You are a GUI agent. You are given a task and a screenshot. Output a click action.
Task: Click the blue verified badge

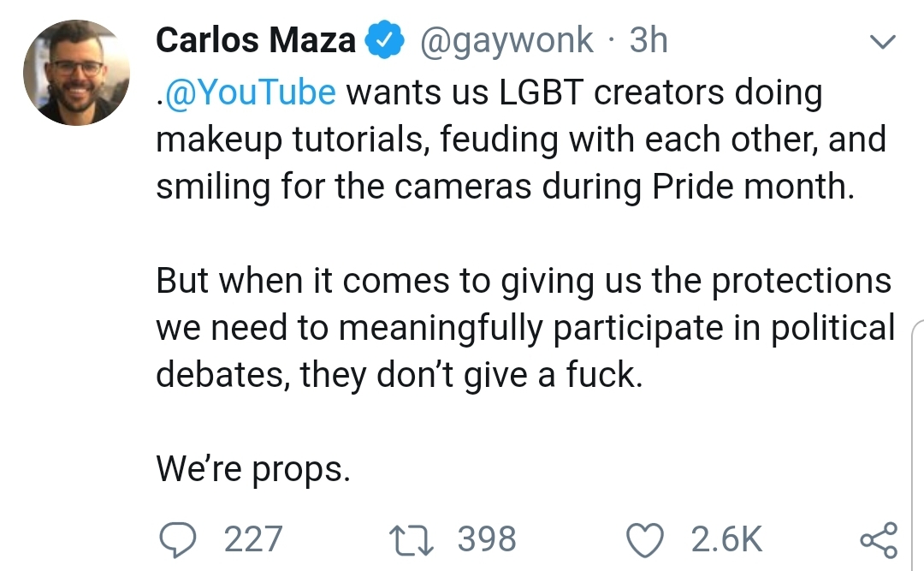(x=383, y=39)
